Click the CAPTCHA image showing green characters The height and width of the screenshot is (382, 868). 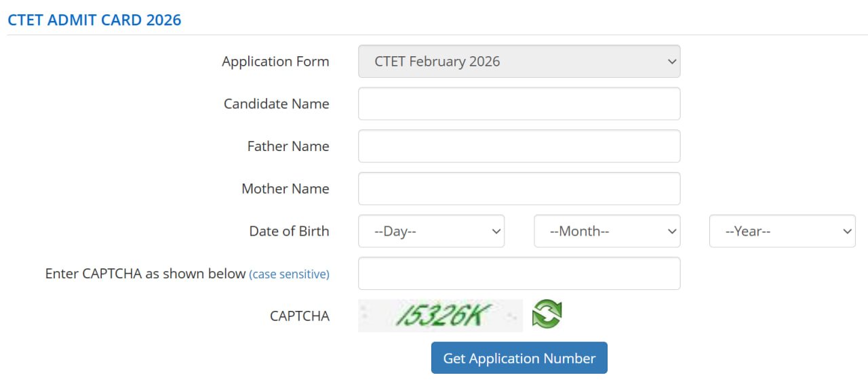[441, 316]
